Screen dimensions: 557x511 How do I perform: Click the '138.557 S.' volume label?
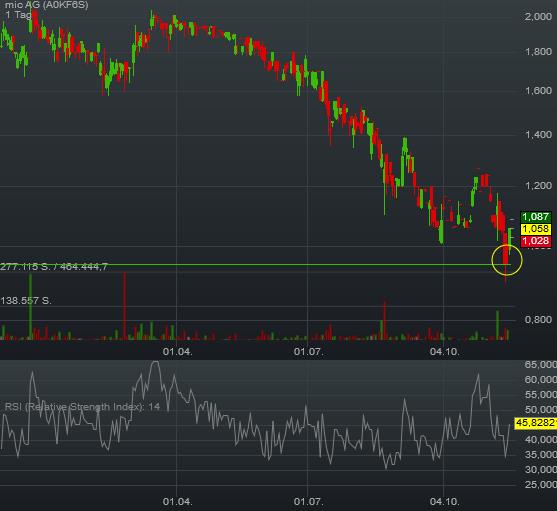coord(26,301)
